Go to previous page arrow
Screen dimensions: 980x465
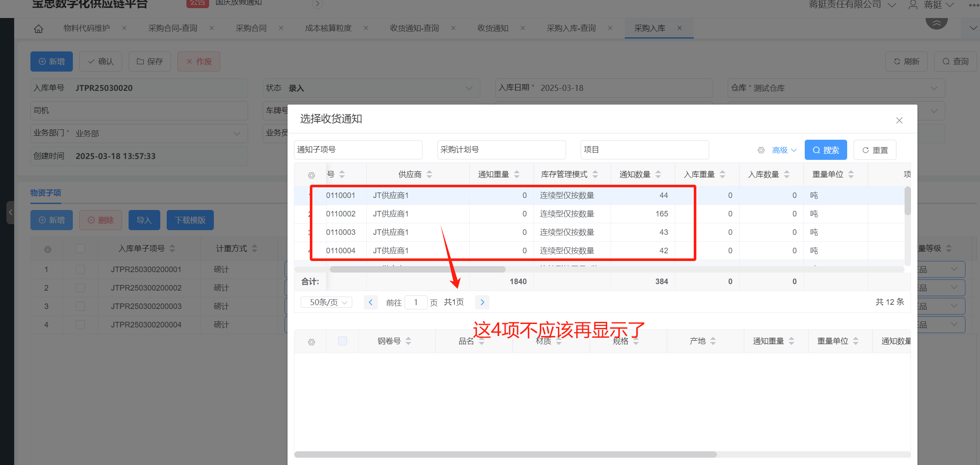pos(371,303)
